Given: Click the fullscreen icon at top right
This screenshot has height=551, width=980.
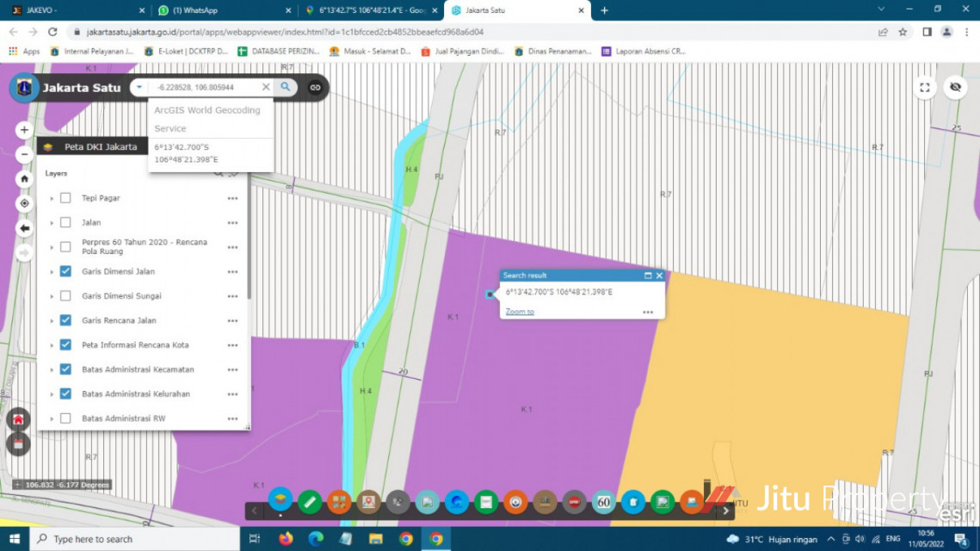Looking at the screenshot, I should tap(925, 87).
